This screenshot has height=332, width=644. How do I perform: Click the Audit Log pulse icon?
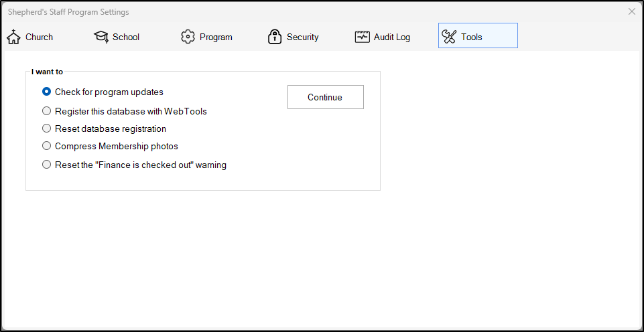pyautogui.click(x=362, y=37)
